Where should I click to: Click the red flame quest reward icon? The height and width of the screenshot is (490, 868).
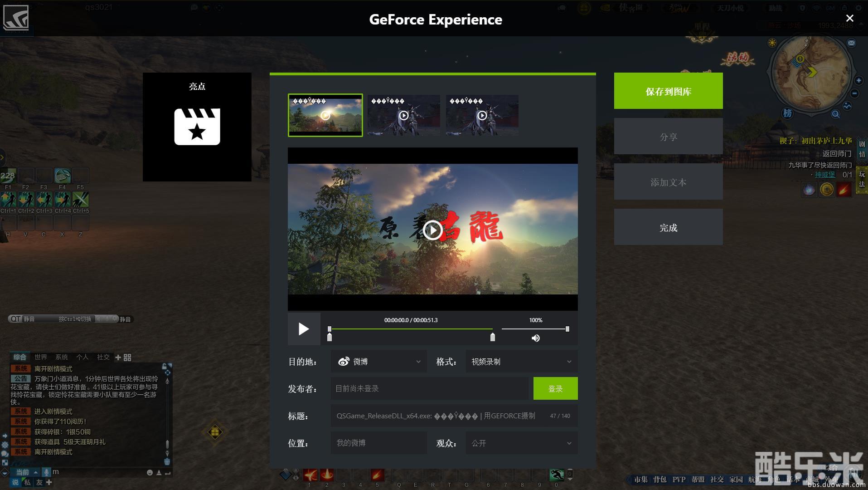point(844,189)
